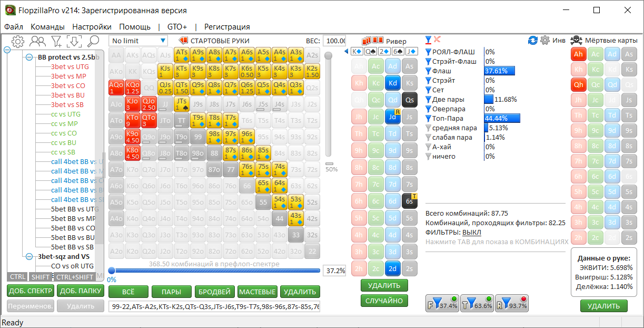Click the blue back arrow before the board cards
The height and width of the screenshot is (328, 644).
pos(346,51)
